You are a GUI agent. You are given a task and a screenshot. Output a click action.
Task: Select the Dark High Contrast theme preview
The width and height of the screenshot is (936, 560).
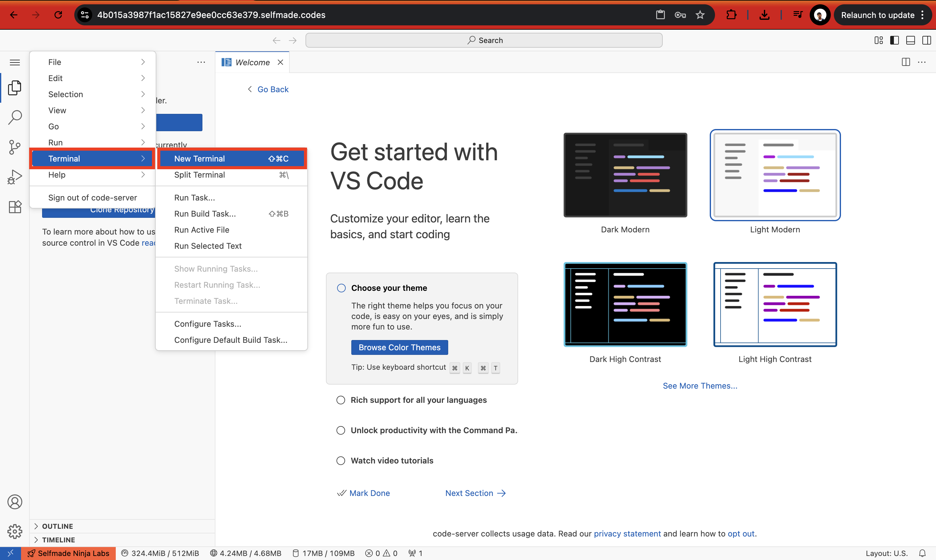[x=625, y=304]
